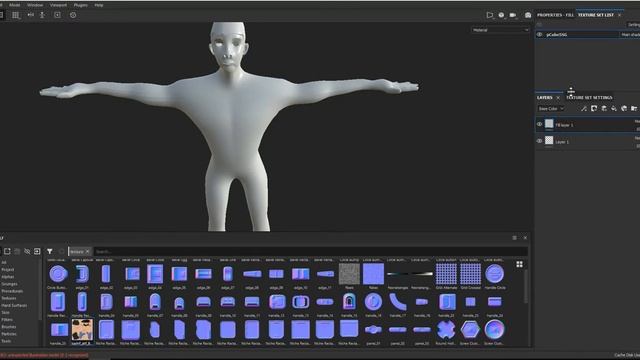Click the display settings toolbar icon
Image resolution: width=640 pixels, height=360 pixels.
(58, 15)
